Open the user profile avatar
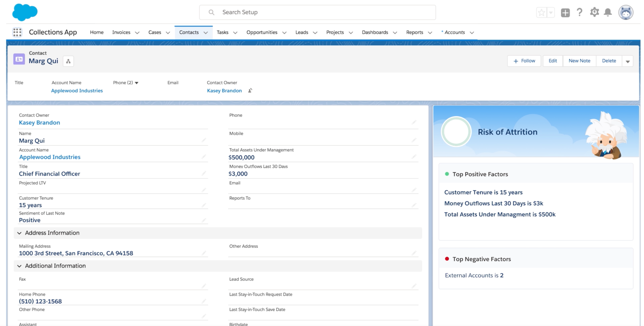This screenshot has height=326, width=644. [626, 12]
